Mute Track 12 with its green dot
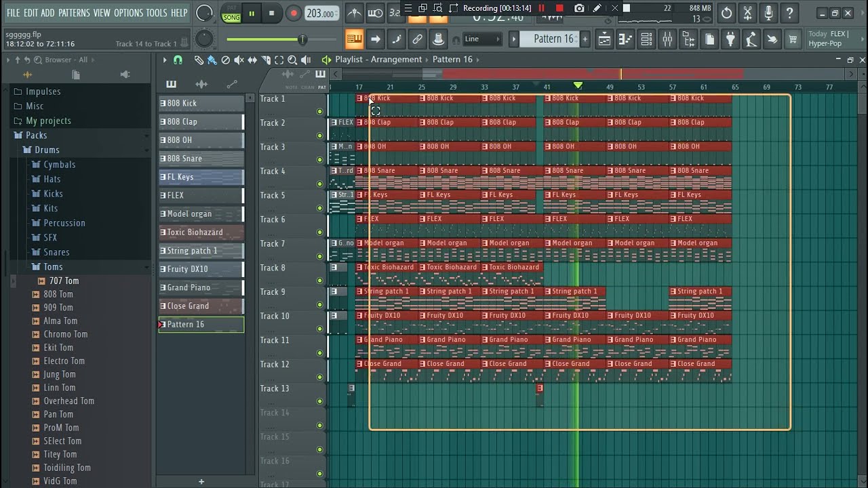 pyautogui.click(x=320, y=377)
